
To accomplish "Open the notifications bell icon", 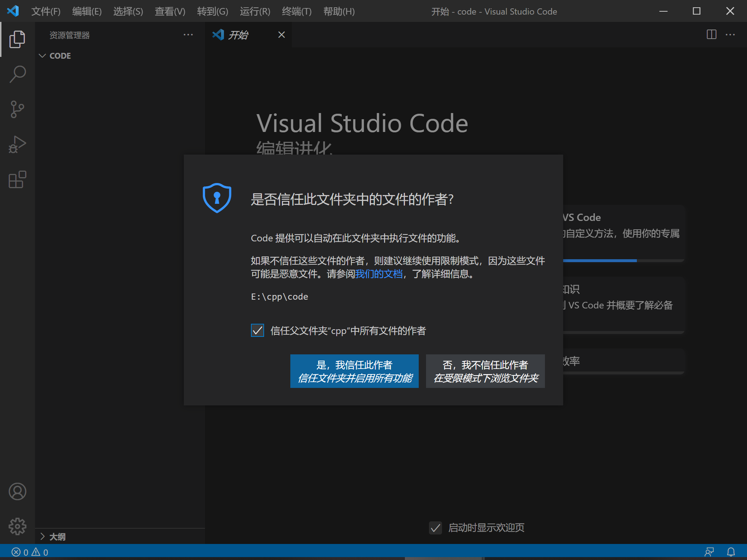I will 731,552.
